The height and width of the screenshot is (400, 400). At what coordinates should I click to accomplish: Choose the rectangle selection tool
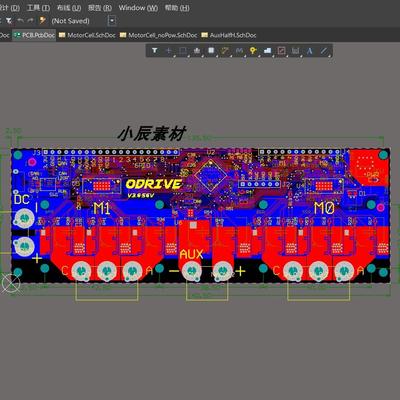pyautogui.click(x=183, y=51)
